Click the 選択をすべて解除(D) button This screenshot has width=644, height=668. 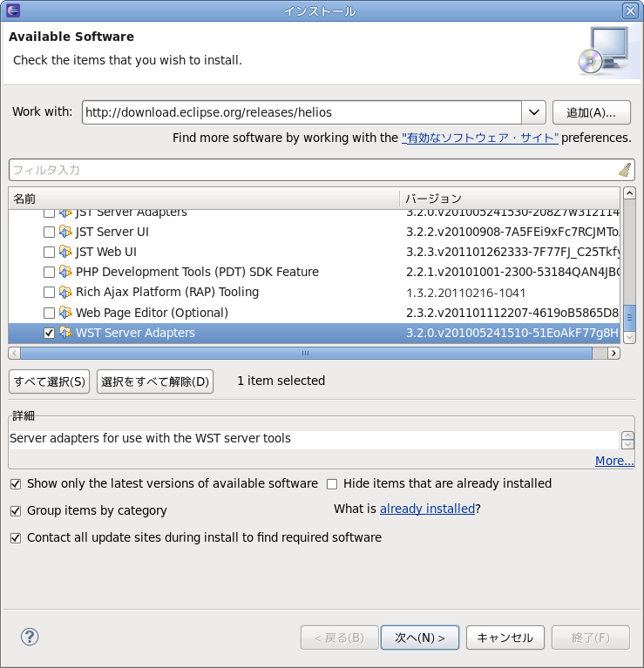pos(155,381)
